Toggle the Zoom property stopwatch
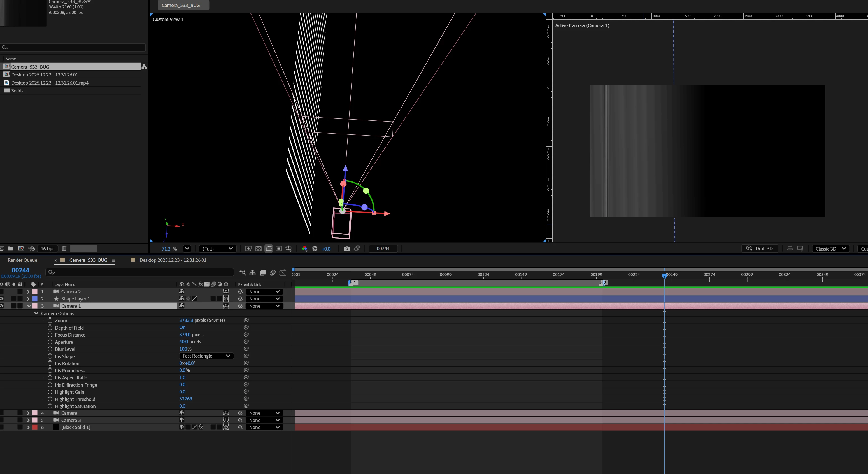The height and width of the screenshot is (474, 868). [50, 320]
